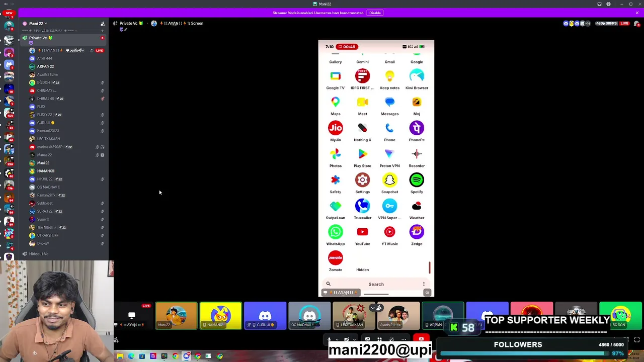Select the Avadh 21 Live participant tile

coord(397,315)
